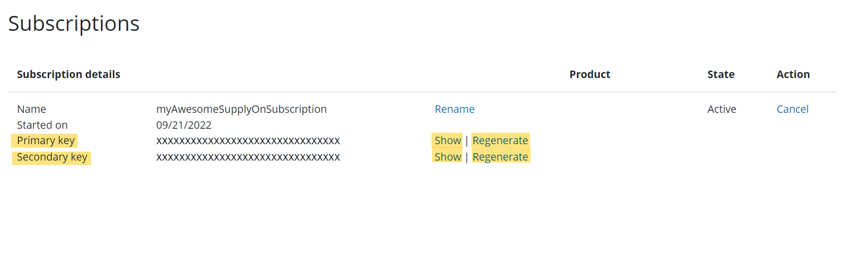This screenshot has height=262, width=868.
Task: Click the Started on row label
Action: pyautogui.click(x=42, y=125)
